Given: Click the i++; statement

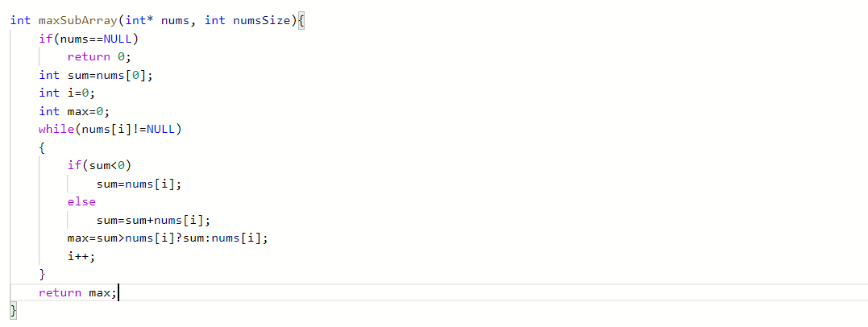Looking at the screenshot, I should click(x=81, y=256).
